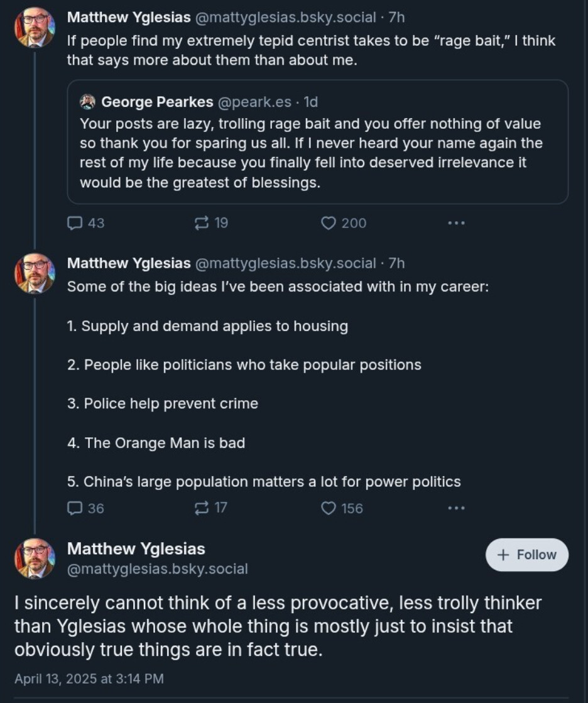588x703 pixels.
Task: Open avatar on the main post
Action: point(35,559)
